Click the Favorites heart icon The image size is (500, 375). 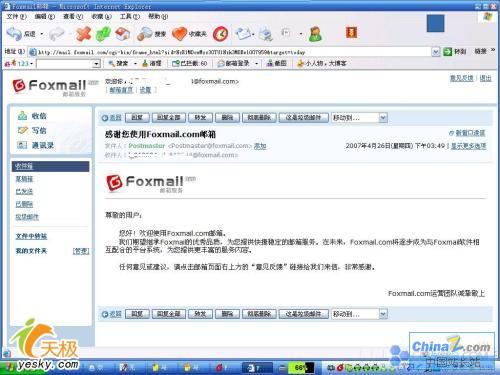180,34
